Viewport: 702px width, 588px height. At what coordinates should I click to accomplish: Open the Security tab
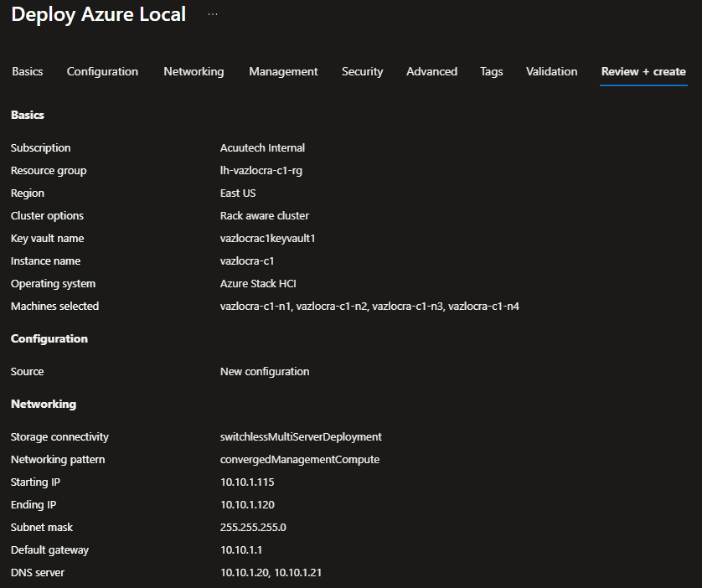[x=362, y=71]
